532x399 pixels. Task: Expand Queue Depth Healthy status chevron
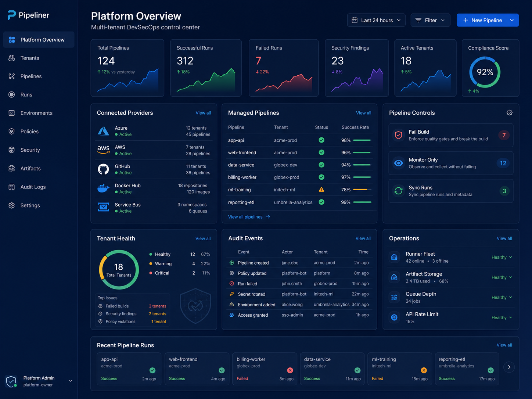(511, 297)
